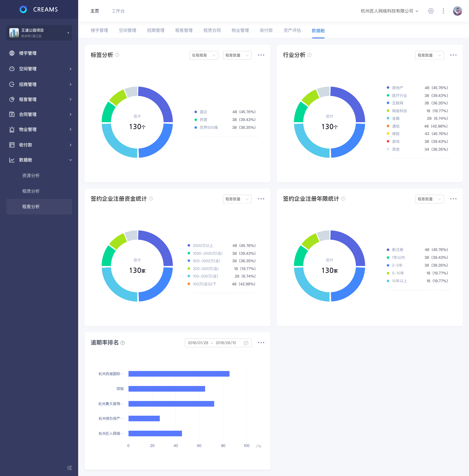Open 租赁分析 in sidebar
This screenshot has width=469, height=476.
tap(31, 191)
